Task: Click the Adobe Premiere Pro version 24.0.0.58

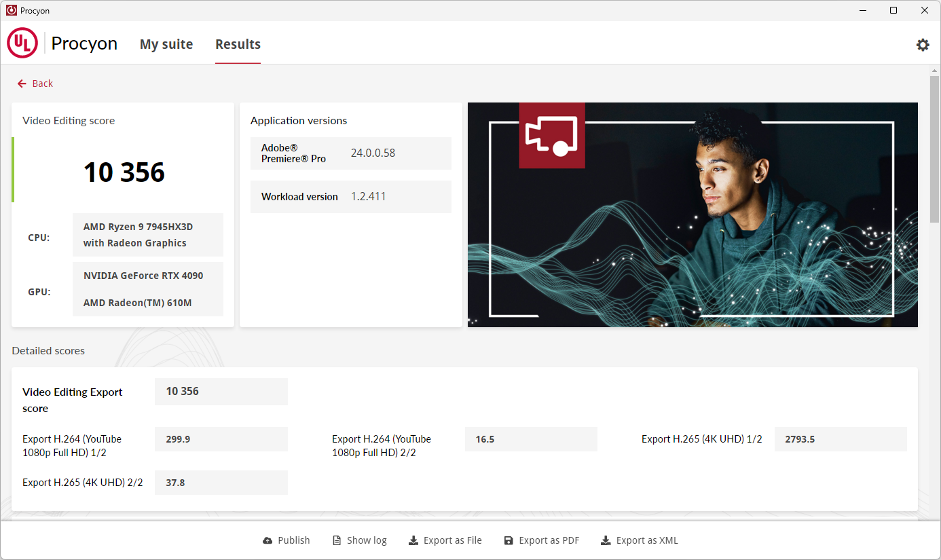Action: [x=373, y=153]
